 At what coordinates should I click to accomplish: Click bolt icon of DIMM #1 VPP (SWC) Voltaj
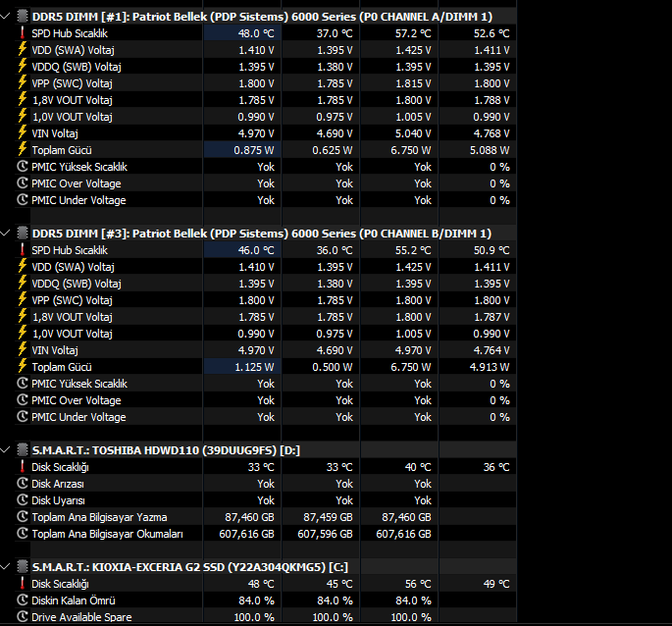coord(23,82)
